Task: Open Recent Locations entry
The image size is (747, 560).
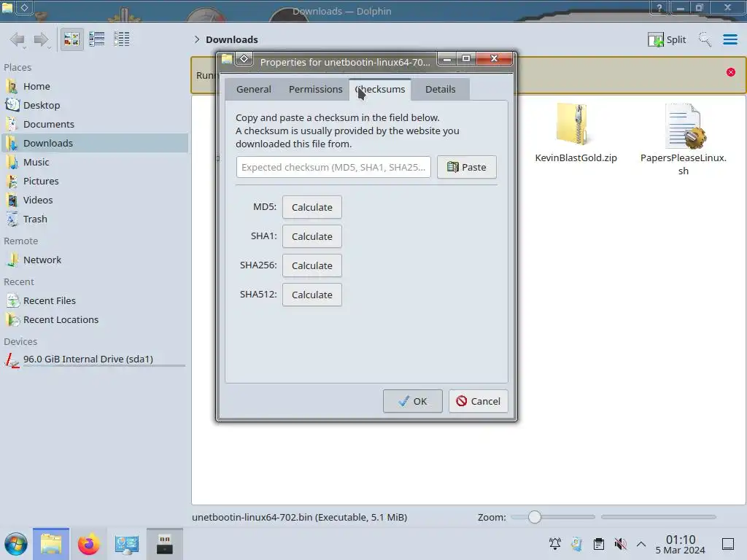Action: pyautogui.click(x=94, y=320)
